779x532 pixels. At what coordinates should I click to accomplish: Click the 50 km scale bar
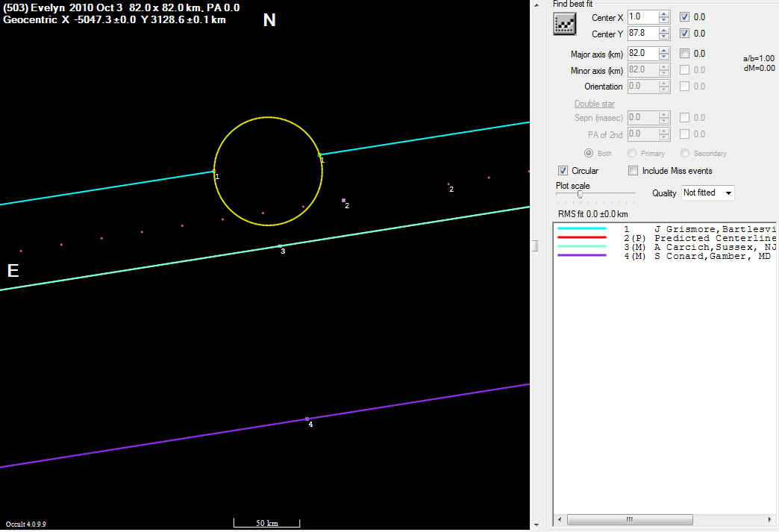coord(267,523)
